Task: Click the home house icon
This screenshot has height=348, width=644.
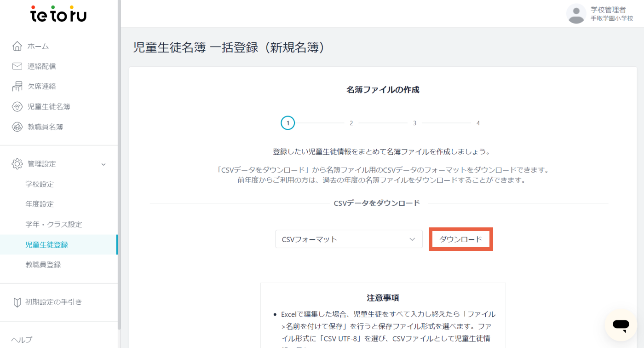Action: tap(17, 46)
